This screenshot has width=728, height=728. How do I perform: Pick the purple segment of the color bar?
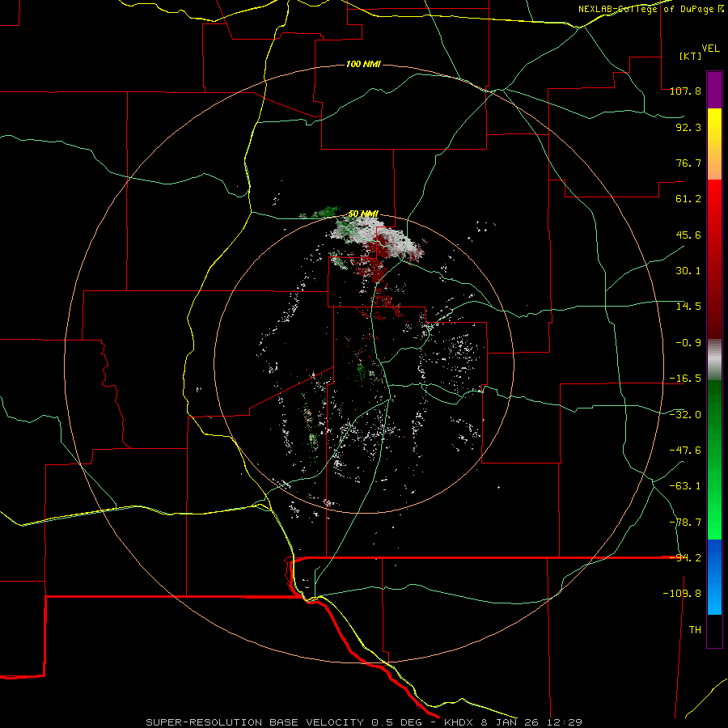(714, 90)
